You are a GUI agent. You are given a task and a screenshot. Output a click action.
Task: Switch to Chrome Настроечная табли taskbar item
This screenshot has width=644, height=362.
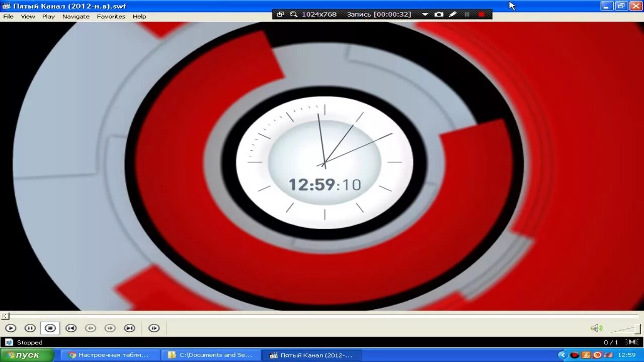(111, 355)
